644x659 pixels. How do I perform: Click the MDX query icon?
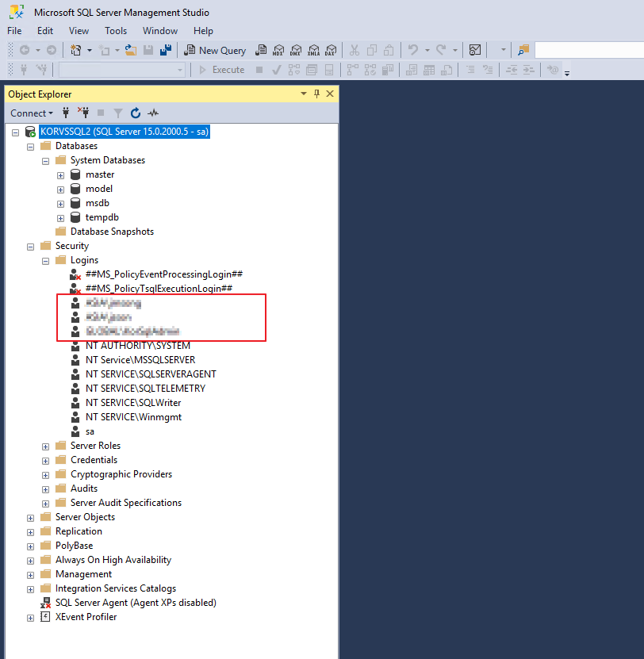[x=278, y=51]
